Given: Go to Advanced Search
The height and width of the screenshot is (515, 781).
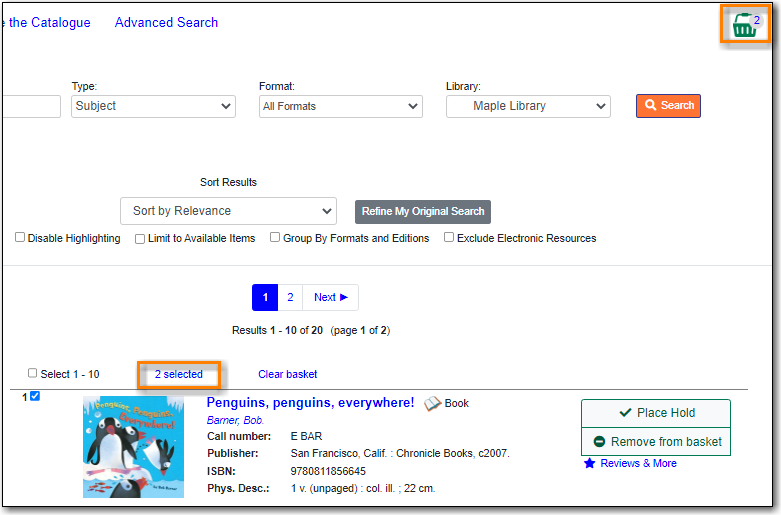Looking at the screenshot, I should click(x=166, y=22).
